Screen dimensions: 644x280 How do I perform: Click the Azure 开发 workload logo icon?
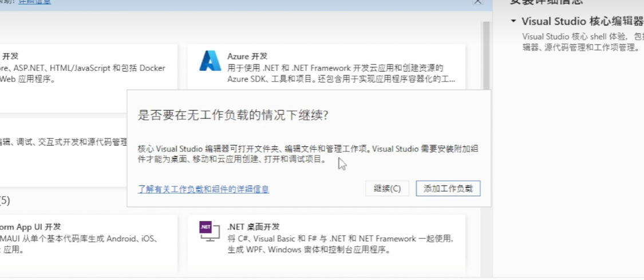click(210, 61)
